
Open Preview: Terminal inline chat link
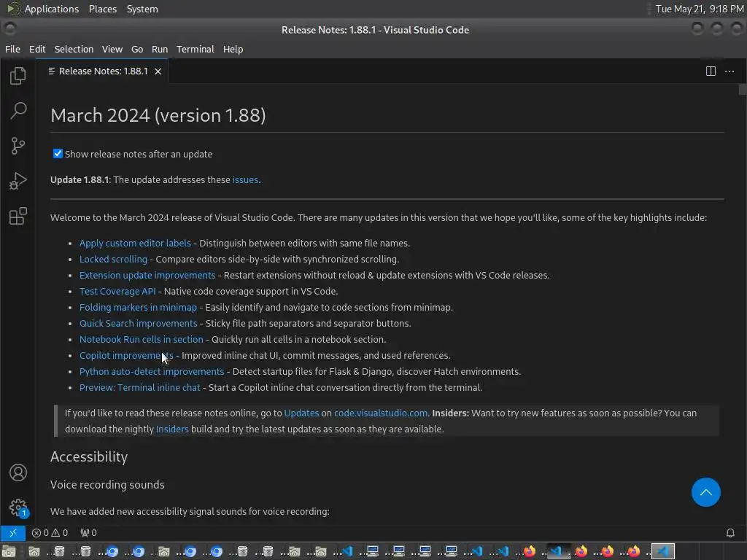[x=139, y=388]
